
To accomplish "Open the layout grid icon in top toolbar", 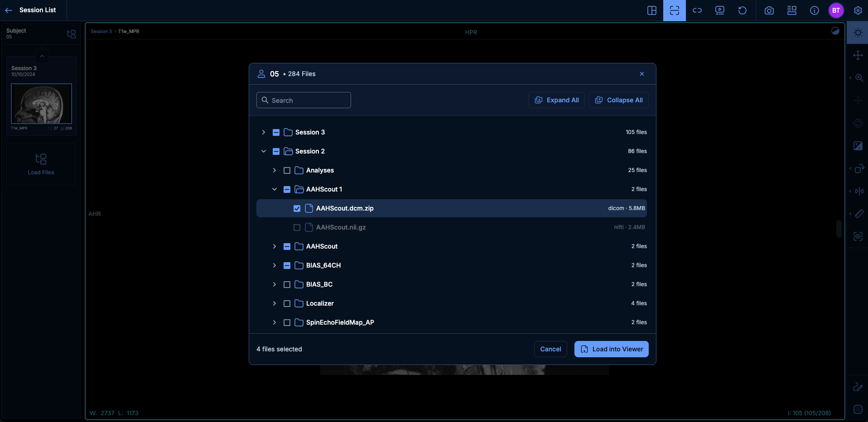I will [x=652, y=10].
